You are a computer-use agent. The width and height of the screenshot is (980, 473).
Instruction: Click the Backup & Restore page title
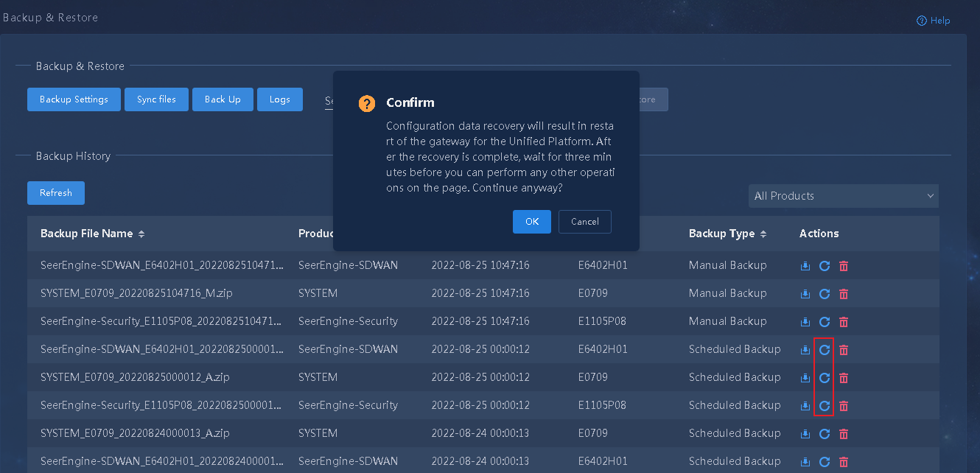[x=49, y=17]
